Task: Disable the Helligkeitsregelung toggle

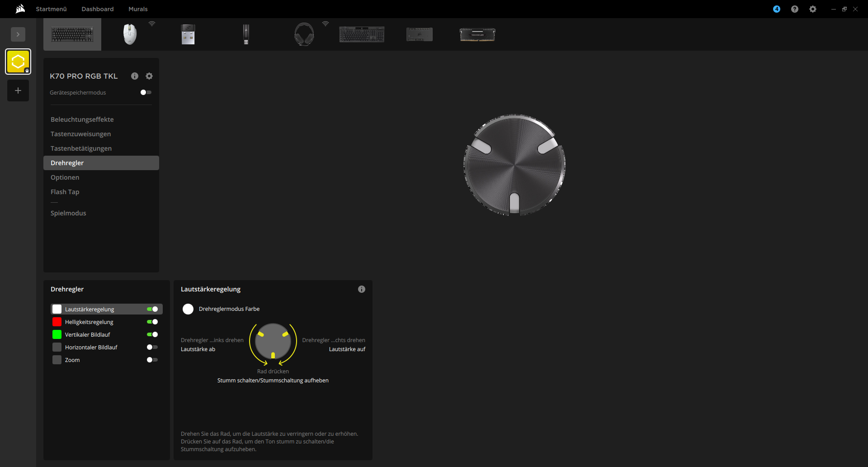Action: (x=152, y=322)
